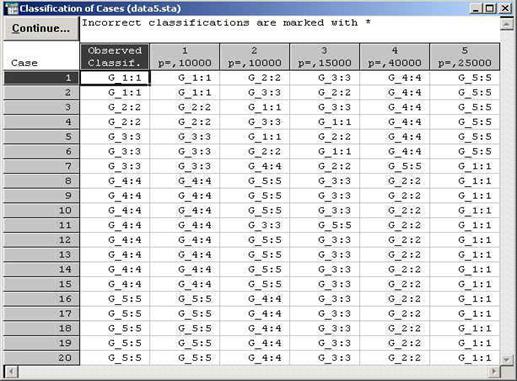
Task: Select row header for case 13
Action: tap(41, 255)
